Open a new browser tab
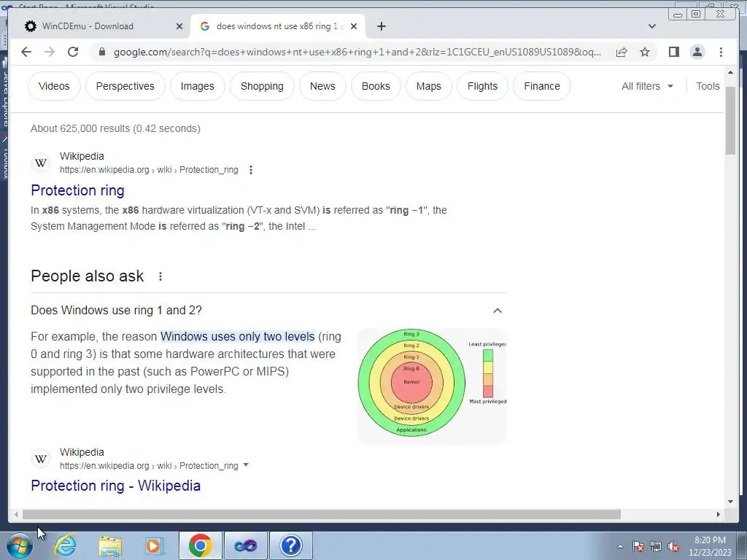 (381, 26)
